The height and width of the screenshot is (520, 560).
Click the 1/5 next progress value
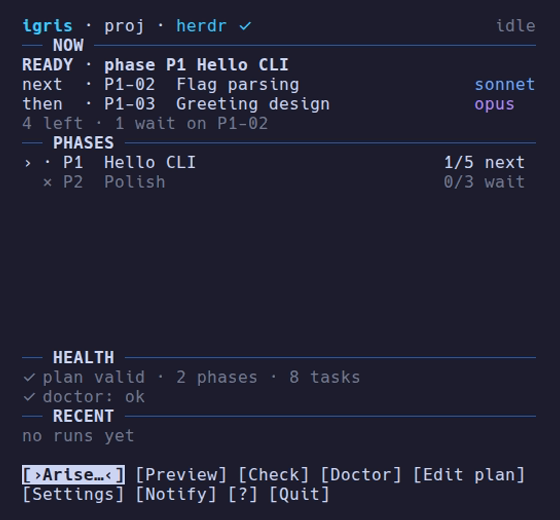pos(484,162)
